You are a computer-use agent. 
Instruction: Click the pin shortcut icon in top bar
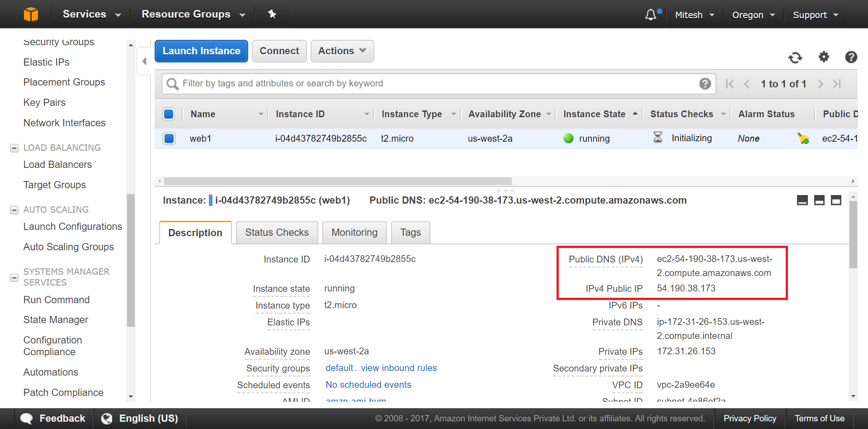(272, 14)
